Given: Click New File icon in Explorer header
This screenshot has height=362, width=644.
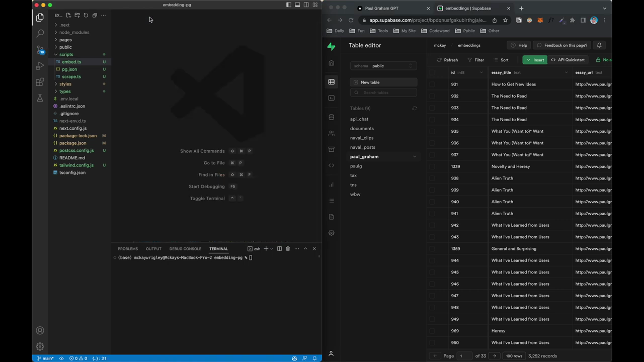Looking at the screenshot, I should pos(68,15).
